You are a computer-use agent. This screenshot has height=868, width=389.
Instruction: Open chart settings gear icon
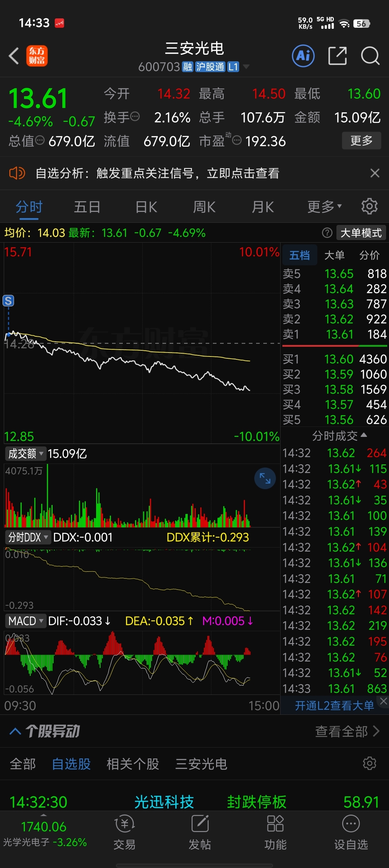[369, 207]
